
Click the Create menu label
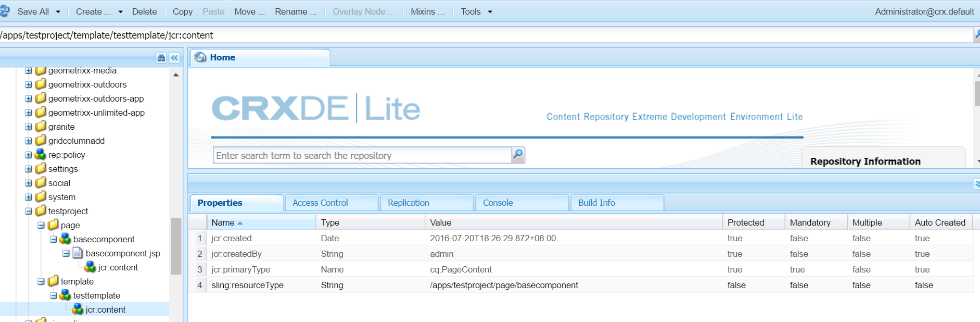[x=93, y=11]
